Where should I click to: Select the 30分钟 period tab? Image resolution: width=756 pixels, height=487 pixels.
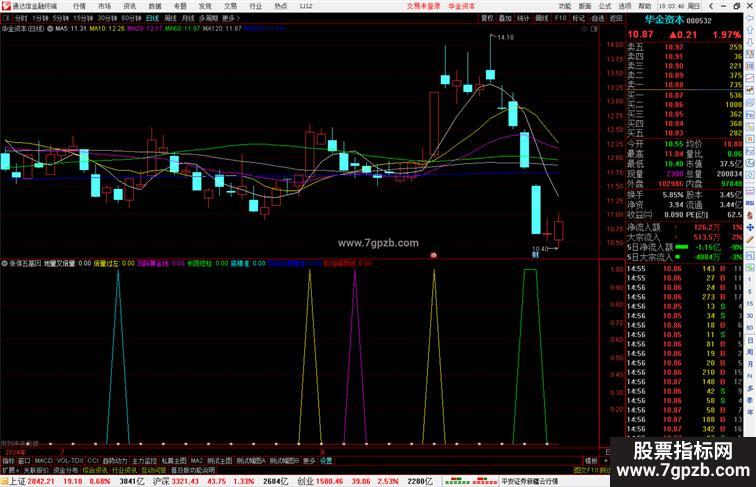click(107, 18)
